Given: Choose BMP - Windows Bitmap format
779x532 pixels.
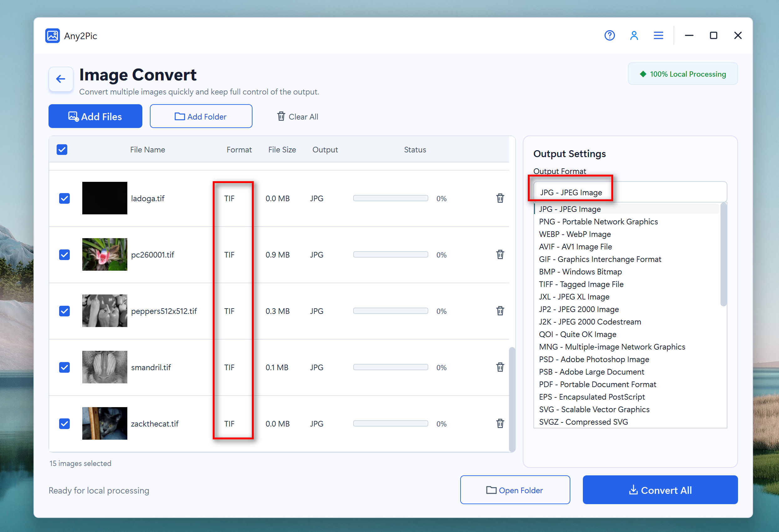Looking at the screenshot, I should coord(627,272).
